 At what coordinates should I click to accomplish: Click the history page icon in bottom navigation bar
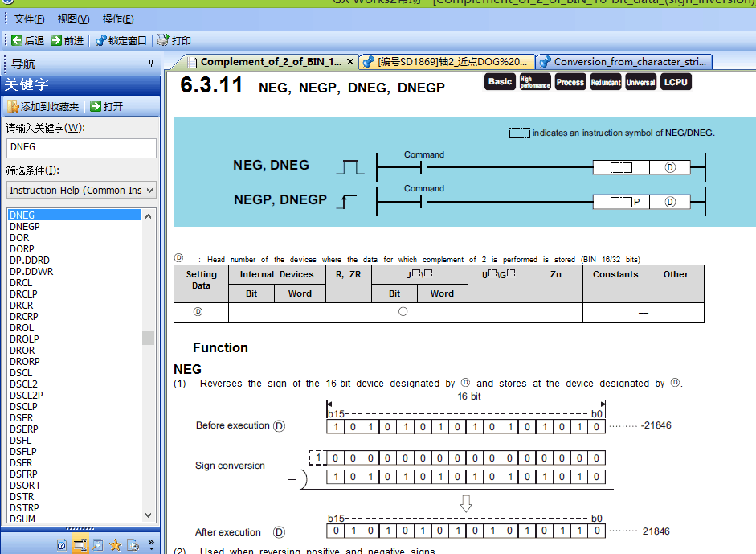point(133,544)
